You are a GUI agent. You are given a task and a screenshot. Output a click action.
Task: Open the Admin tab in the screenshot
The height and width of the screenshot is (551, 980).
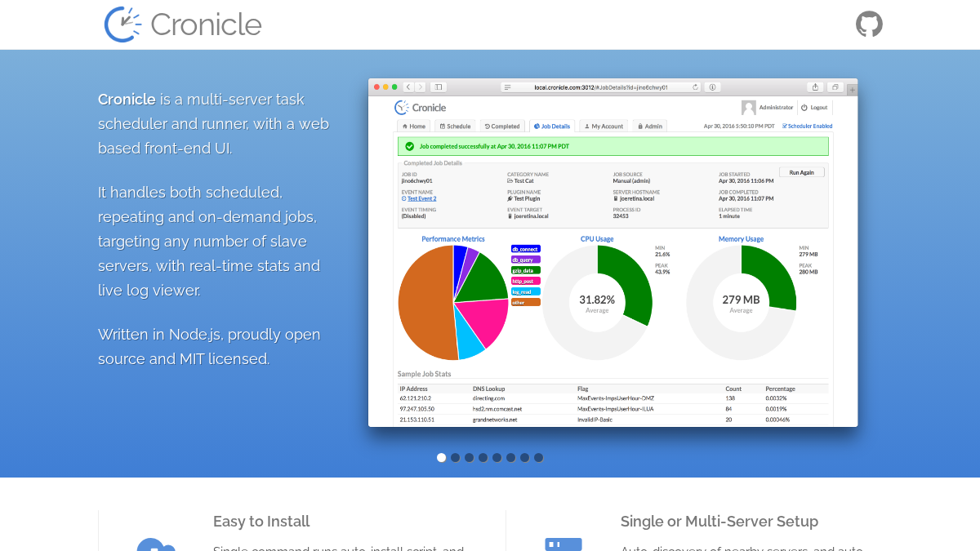[650, 127]
